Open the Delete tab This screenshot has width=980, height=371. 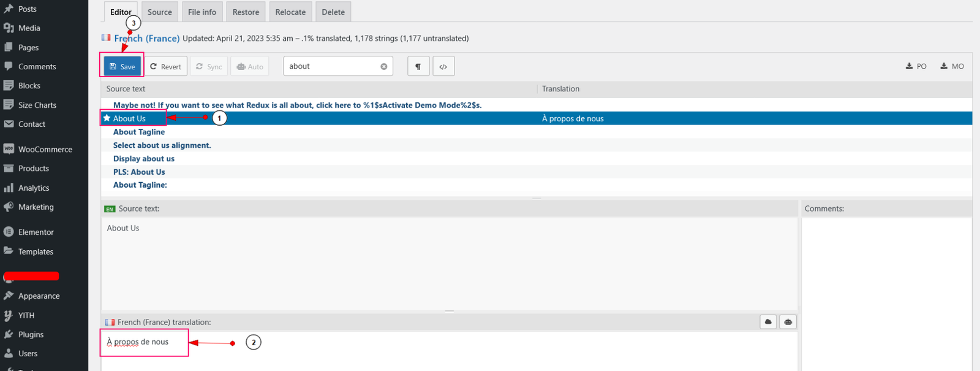pos(333,12)
